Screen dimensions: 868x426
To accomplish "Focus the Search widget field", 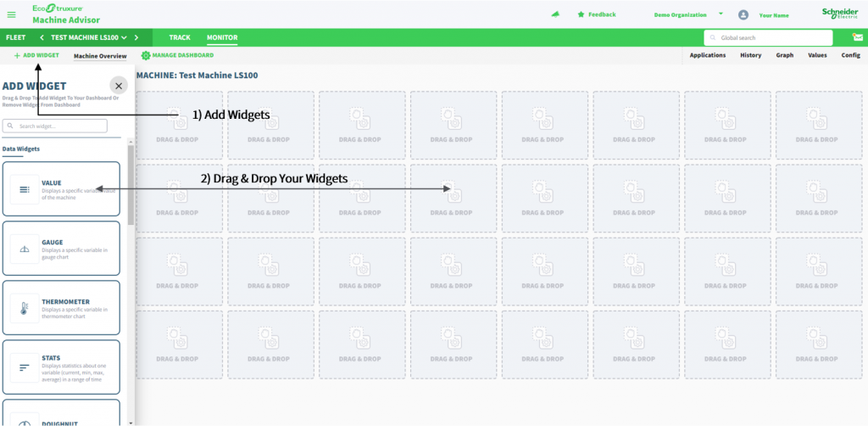I will [x=55, y=126].
